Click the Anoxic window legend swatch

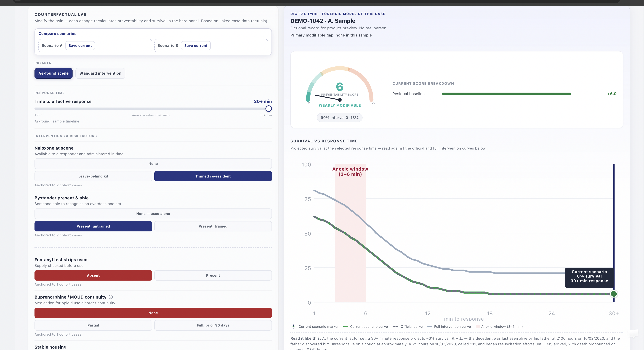478,327
